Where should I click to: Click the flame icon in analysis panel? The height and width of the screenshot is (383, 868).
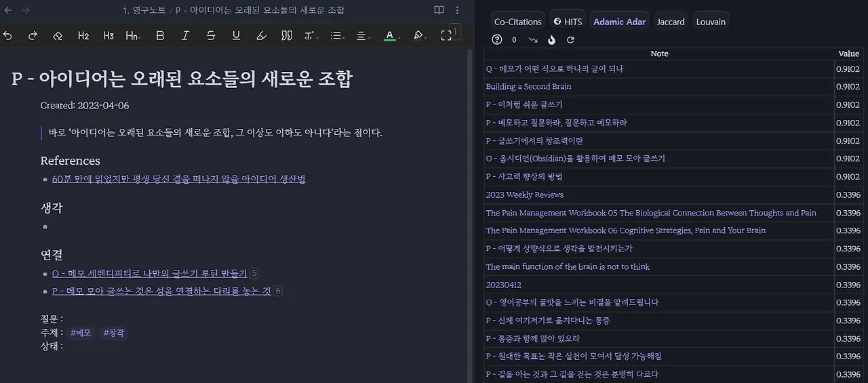tap(552, 40)
